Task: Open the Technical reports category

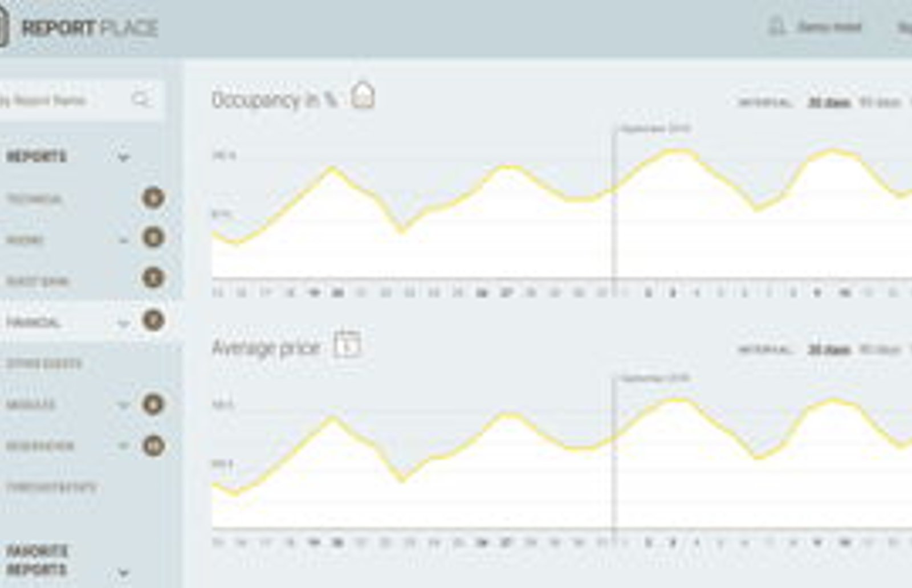Action: coord(34,199)
